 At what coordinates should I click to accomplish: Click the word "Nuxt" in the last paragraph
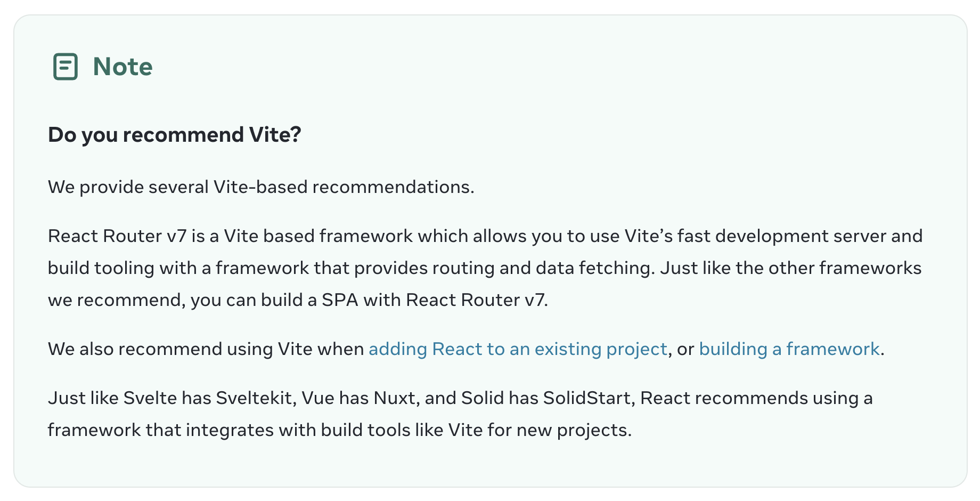[x=394, y=398]
